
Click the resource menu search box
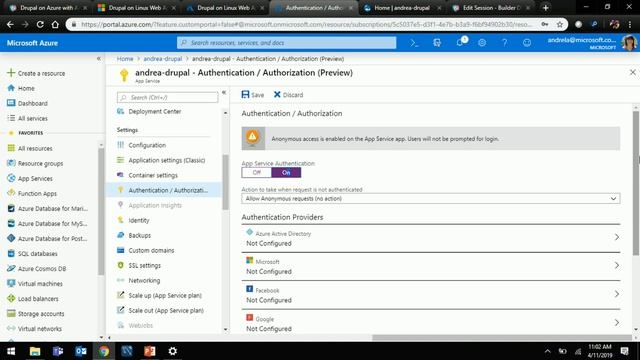tap(167, 98)
